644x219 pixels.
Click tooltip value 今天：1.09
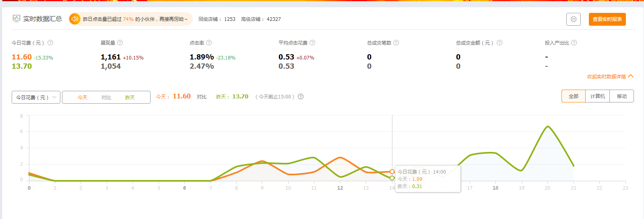(x=410, y=179)
